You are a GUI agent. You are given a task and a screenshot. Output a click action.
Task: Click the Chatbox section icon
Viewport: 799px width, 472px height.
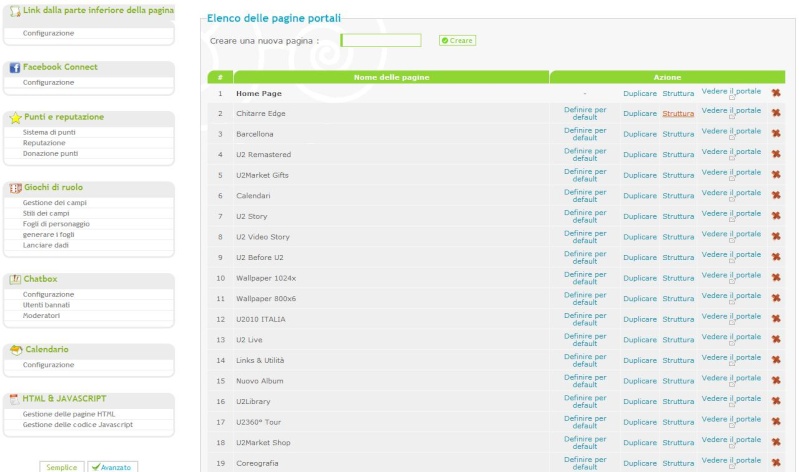coord(15,279)
